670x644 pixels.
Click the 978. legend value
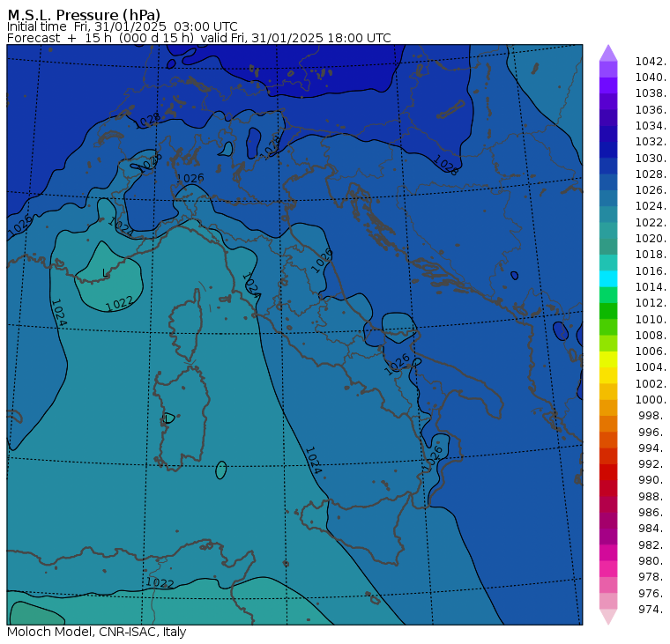click(652, 576)
